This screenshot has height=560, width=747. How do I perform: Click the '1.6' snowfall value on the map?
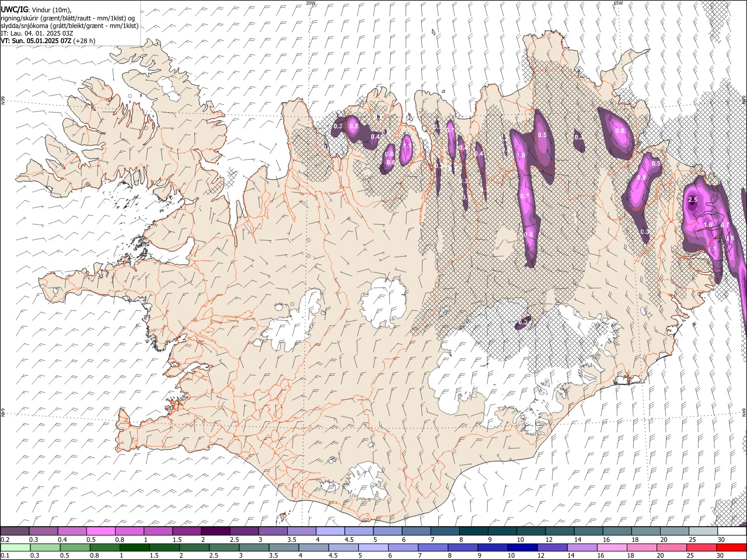tap(708, 225)
